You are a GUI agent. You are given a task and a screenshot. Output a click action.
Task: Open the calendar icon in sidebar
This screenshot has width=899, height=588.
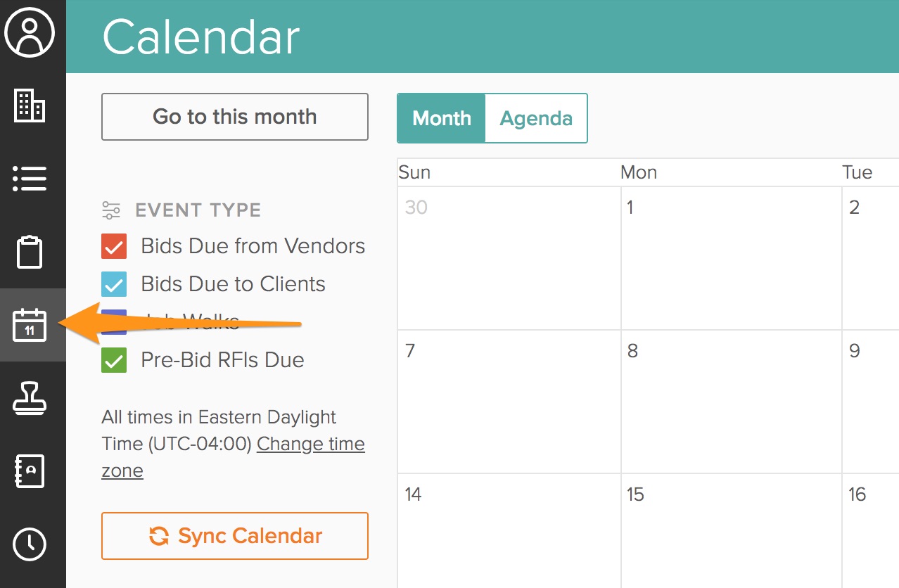30,325
